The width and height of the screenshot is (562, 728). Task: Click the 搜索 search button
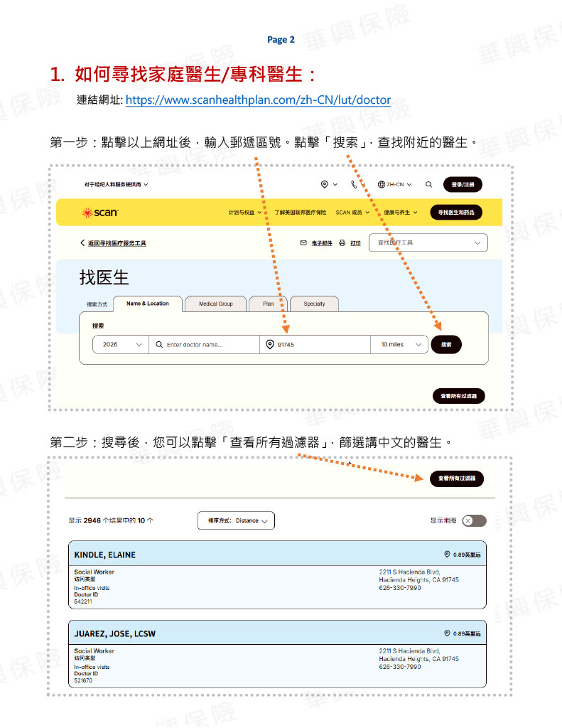pyautogui.click(x=446, y=345)
